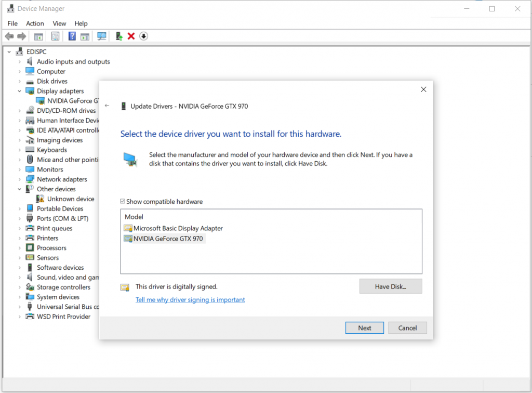Click the action pane toolbar icon
This screenshot has height=393, width=532.
85,36
